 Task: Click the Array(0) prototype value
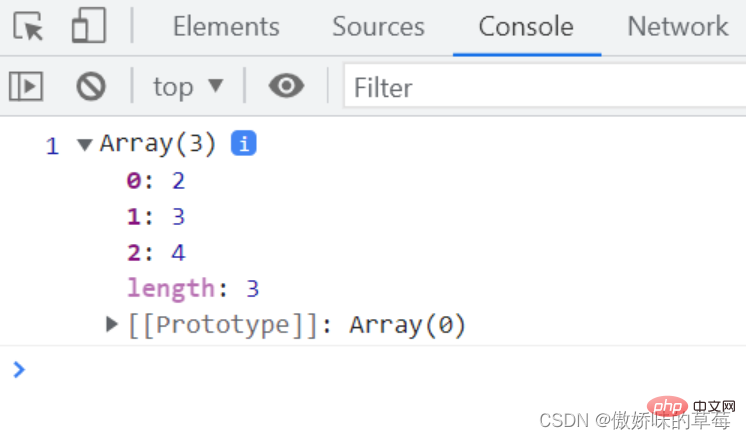(x=408, y=325)
